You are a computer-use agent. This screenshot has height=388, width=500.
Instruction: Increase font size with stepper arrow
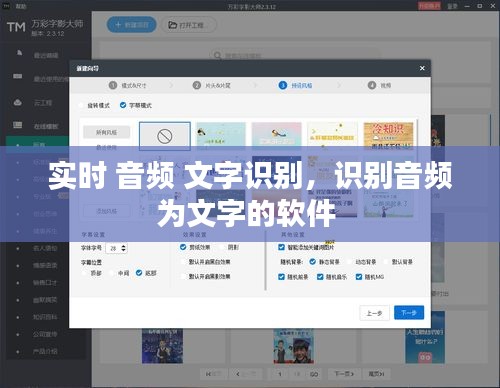coord(124,246)
